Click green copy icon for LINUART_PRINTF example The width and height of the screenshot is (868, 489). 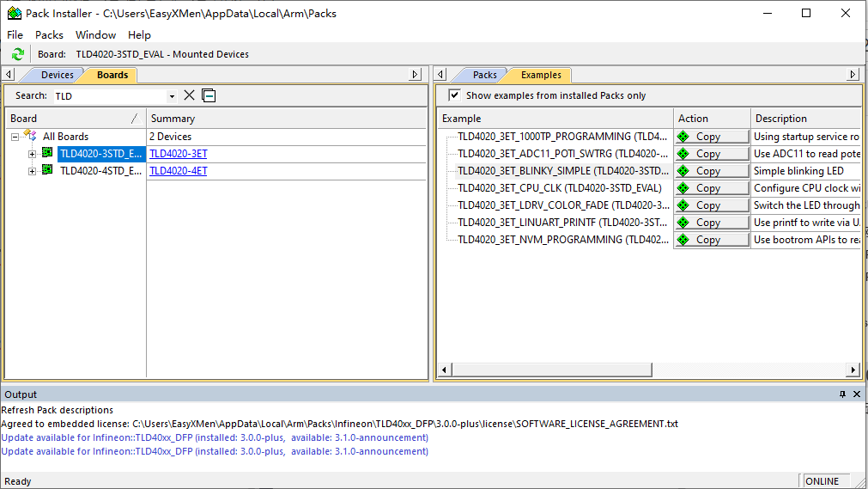[683, 223]
